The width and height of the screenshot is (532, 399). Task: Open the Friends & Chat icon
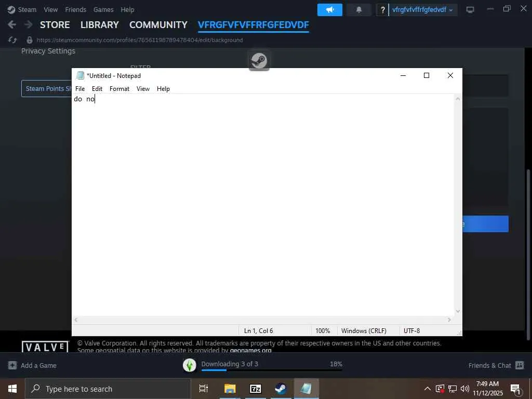520,365
